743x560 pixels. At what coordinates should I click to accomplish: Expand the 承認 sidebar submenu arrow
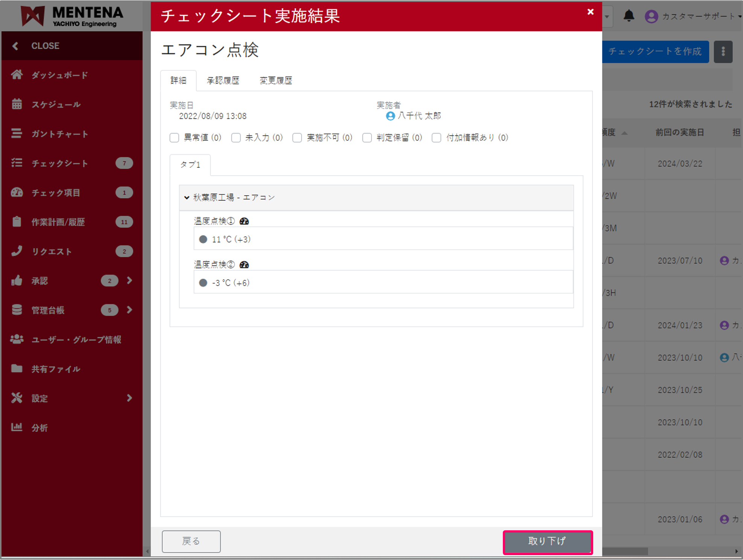pyautogui.click(x=129, y=281)
